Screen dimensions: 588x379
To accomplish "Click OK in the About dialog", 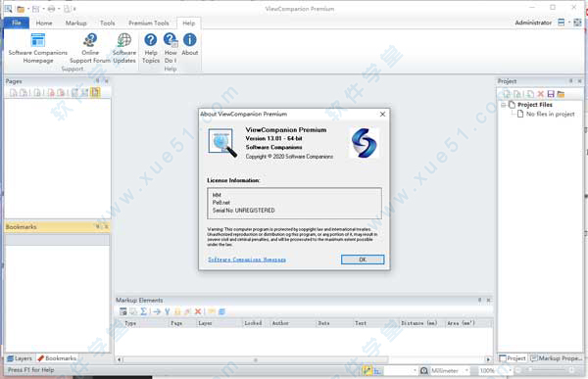I will [x=363, y=260].
